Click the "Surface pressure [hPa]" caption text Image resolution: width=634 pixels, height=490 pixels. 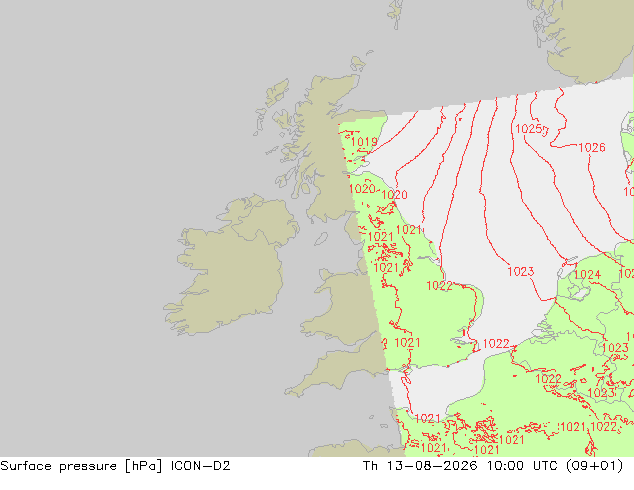click(x=81, y=466)
